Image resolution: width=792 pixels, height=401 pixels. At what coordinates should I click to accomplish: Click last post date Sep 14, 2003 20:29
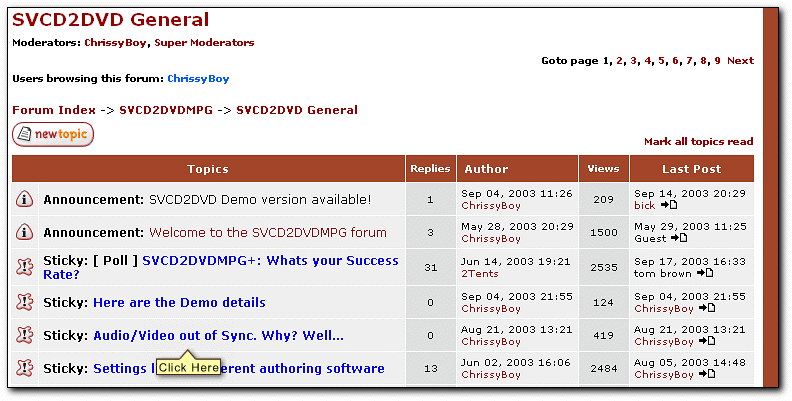click(690, 193)
